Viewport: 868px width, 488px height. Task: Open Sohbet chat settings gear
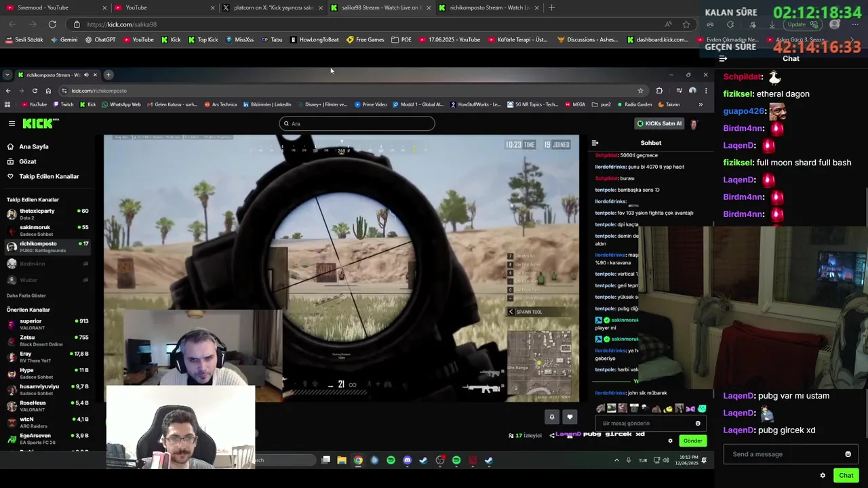point(671,441)
